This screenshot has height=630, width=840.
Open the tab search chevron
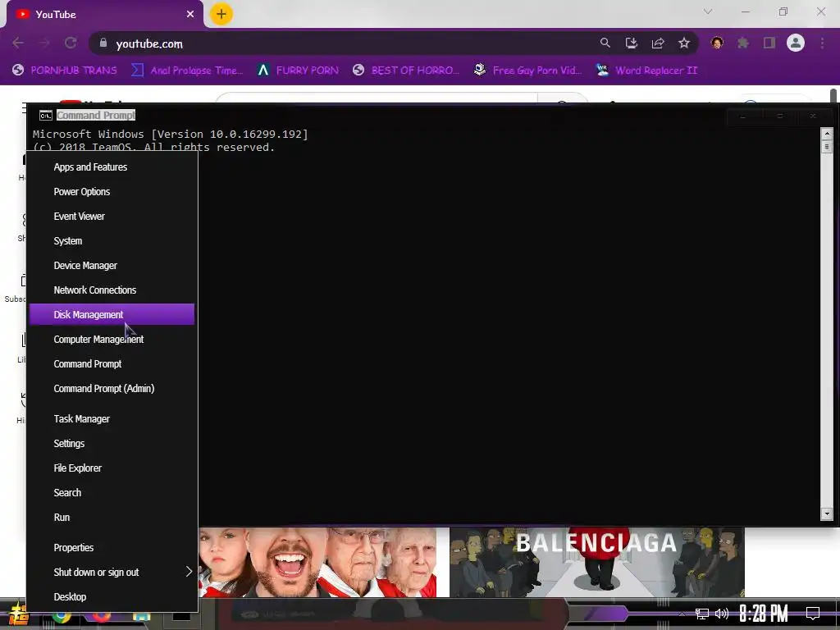[708, 11]
